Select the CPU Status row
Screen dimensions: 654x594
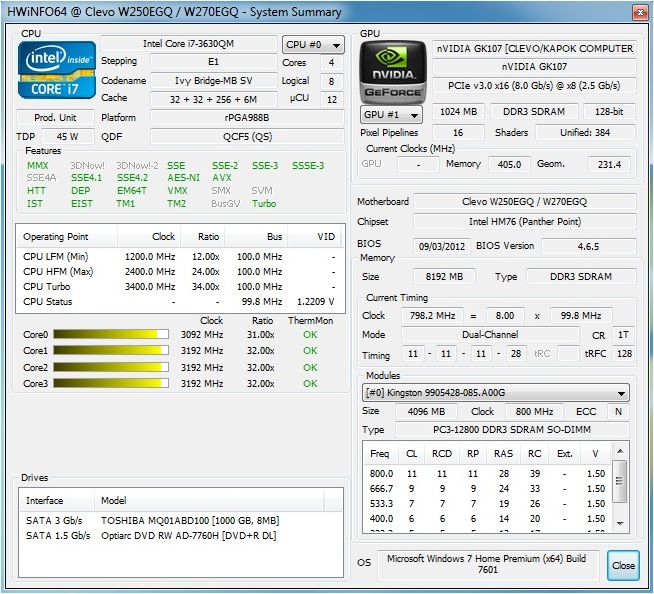(180, 302)
